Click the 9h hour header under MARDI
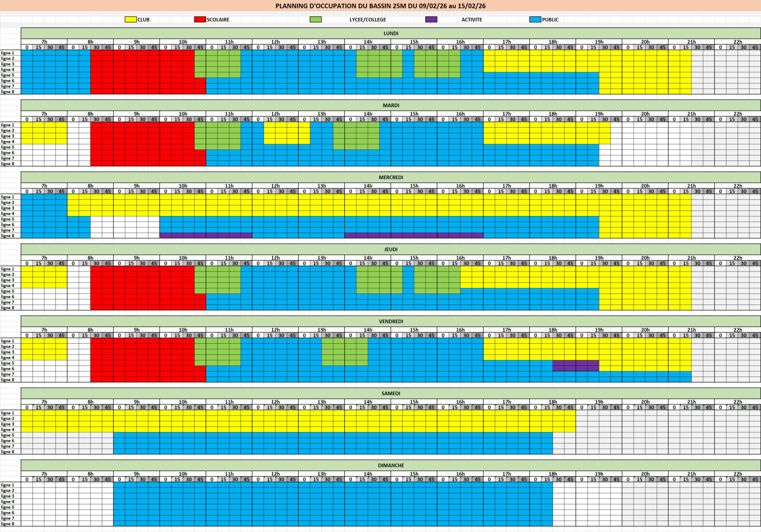761x532 pixels. click(x=136, y=114)
